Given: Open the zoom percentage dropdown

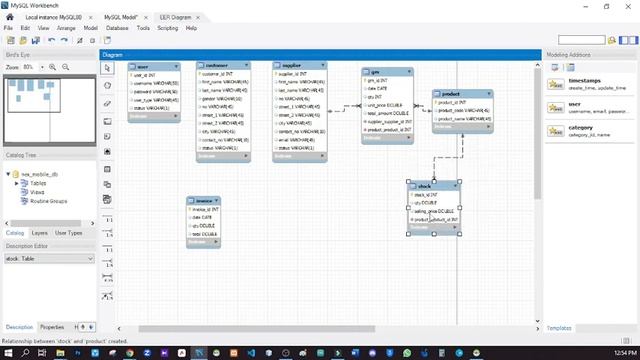Looking at the screenshot, I should [42, 67].
